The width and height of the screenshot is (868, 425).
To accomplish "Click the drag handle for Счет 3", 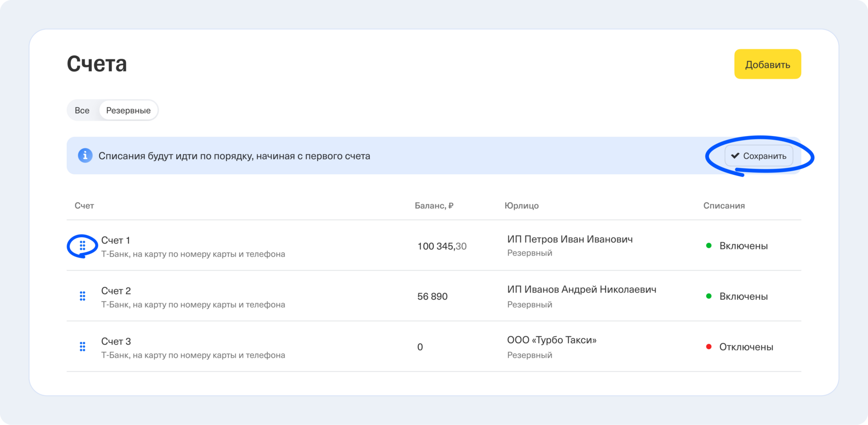I will (x=82, y=347).
